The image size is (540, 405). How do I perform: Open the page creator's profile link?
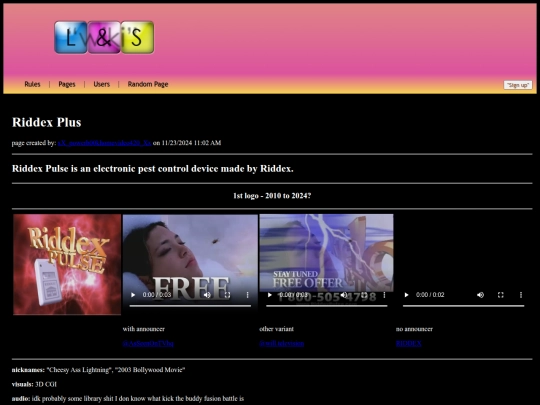click(x=104, y=143)
